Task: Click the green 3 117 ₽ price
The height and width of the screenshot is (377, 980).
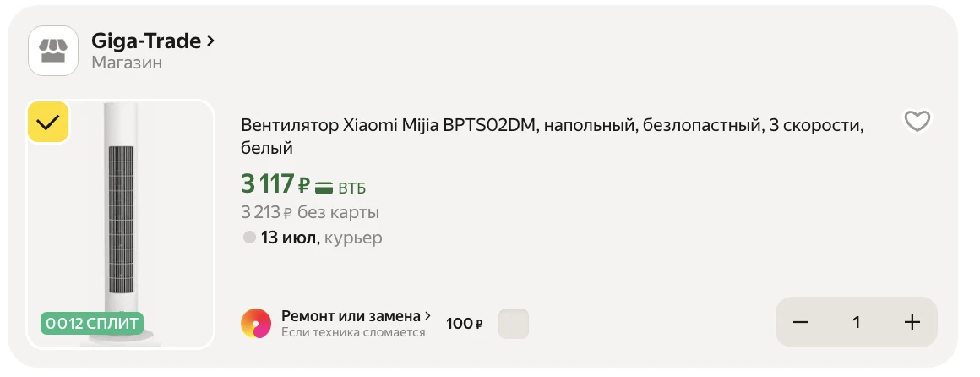Action: point(275,184)
